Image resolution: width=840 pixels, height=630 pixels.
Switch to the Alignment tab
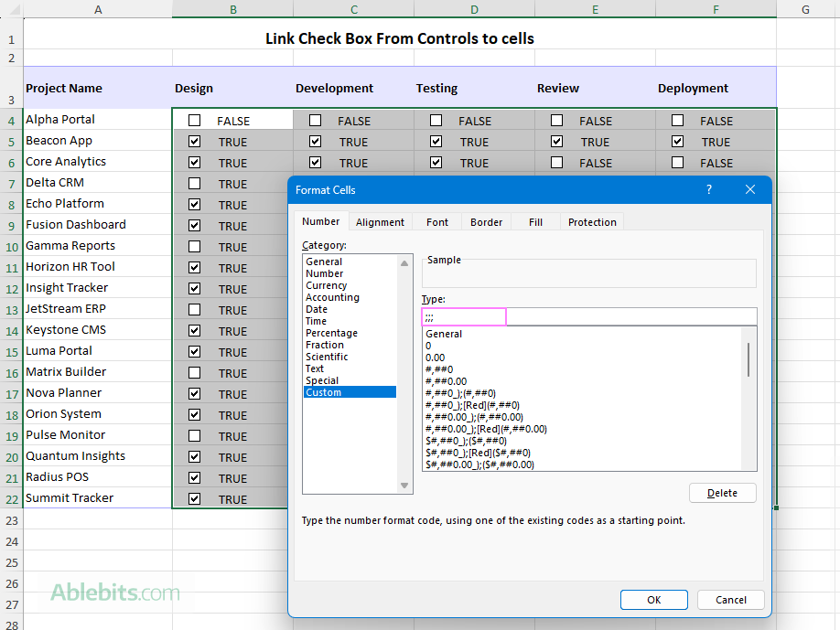coord(380,221)
